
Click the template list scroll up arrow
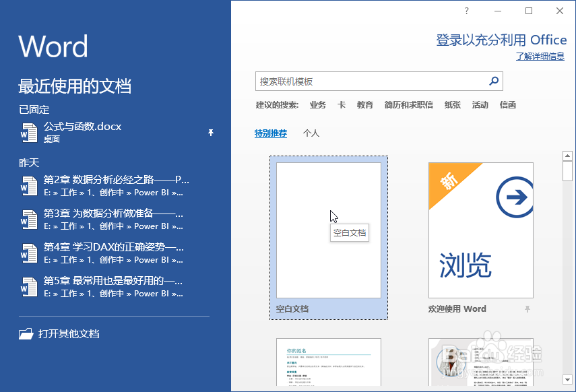click(567, 156)
